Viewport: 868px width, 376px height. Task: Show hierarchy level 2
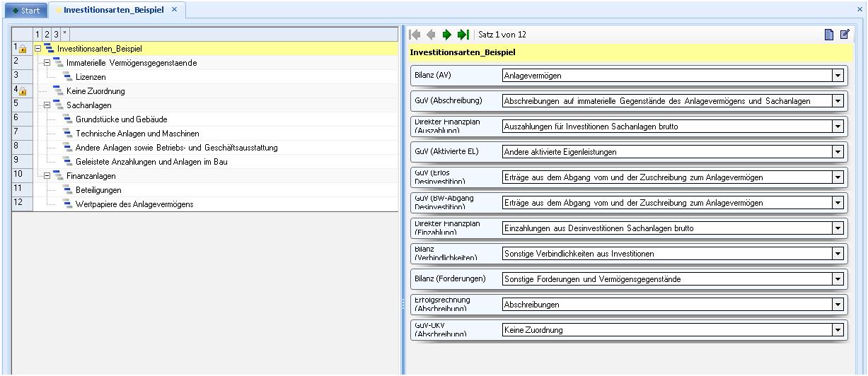click(x=47, y=34)
